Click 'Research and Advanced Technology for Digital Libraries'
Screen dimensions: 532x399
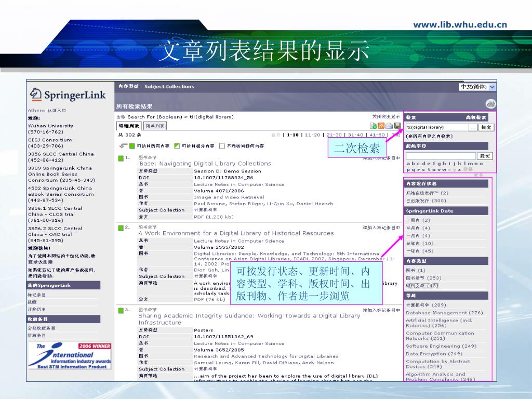pos(266,356)
